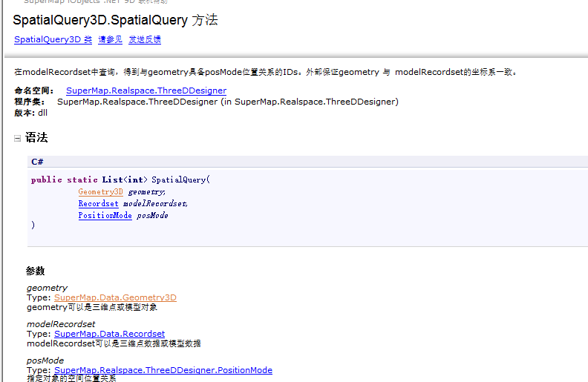Open the SpatialQuery3D 类 link
Image resolution: width=588 pixels, height=382 pixels.
53,39
